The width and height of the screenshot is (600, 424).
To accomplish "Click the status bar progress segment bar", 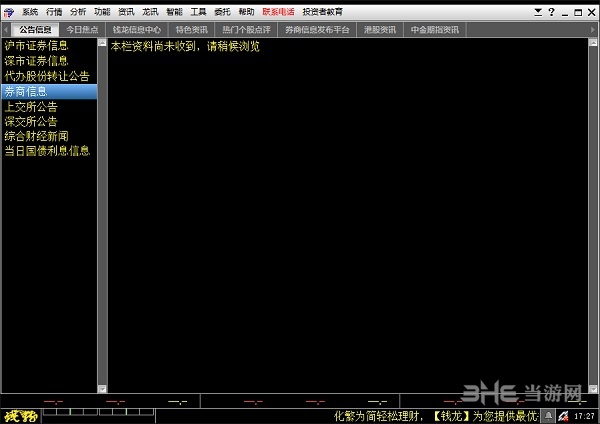I will pos(98,412).
